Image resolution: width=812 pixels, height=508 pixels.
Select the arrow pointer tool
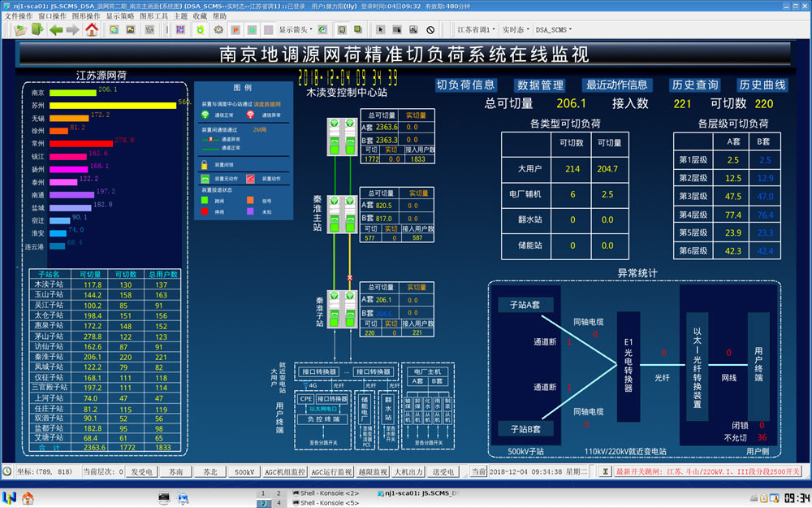click(381, 30)
